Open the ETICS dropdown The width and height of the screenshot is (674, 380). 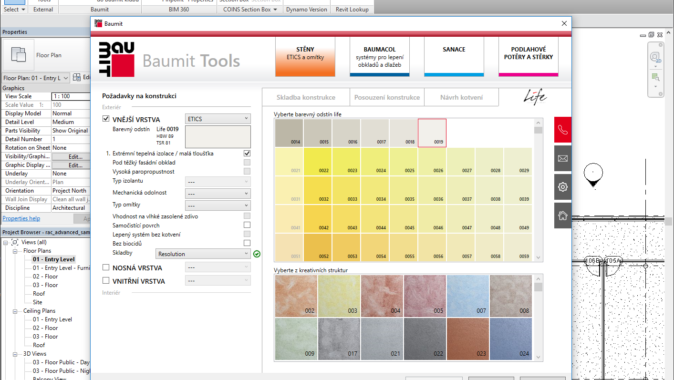218,119
